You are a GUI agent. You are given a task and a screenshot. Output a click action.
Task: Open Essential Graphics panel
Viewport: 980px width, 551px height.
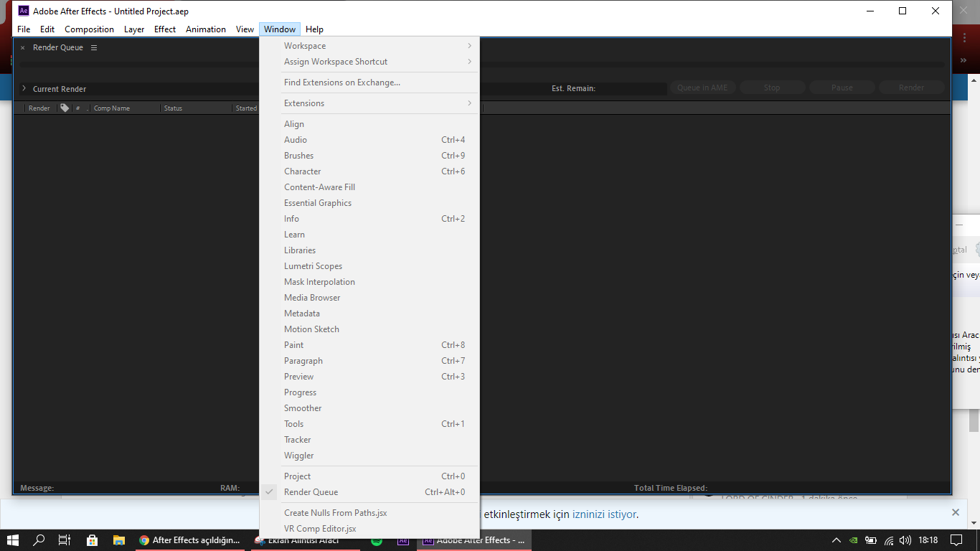point(369,203)
